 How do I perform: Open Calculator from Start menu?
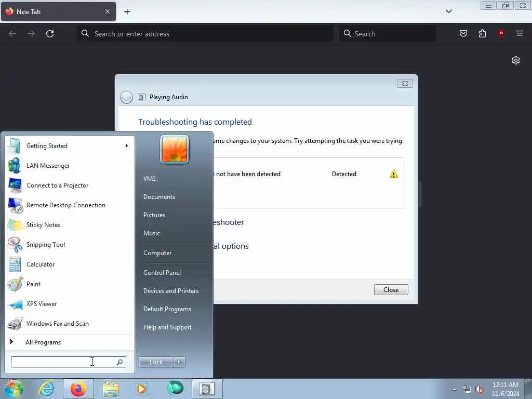pos(70,264)
